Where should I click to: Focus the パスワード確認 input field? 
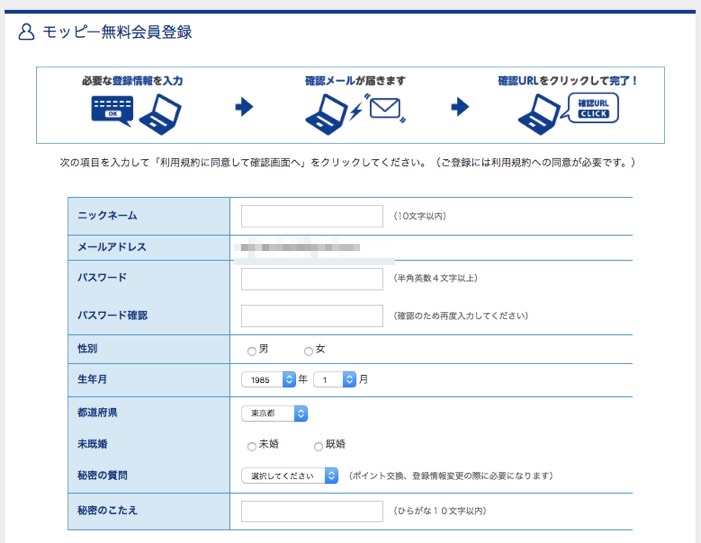point(312,316)
